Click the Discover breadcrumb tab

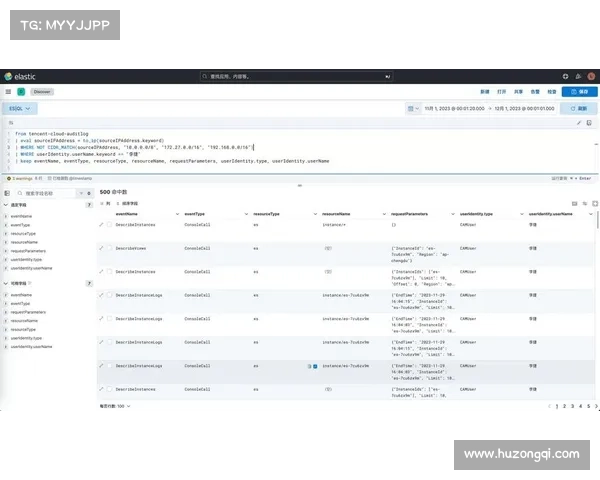tap(42, 91)
